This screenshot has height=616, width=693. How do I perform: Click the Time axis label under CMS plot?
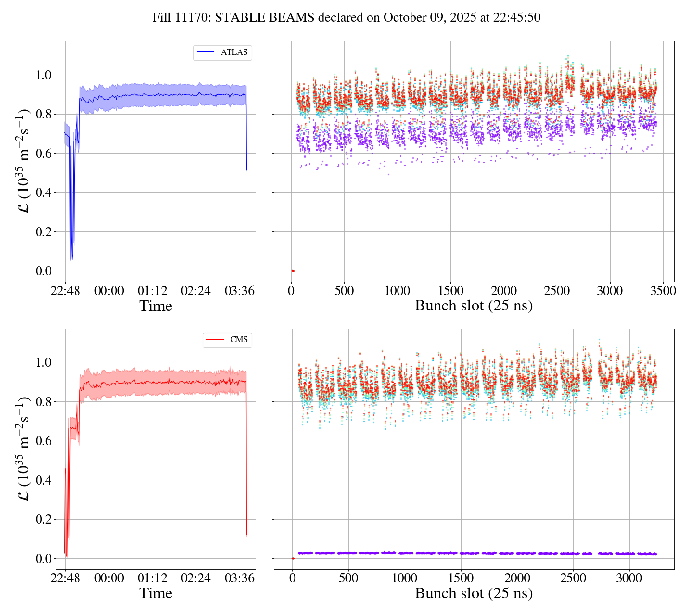tap(155, 593)
